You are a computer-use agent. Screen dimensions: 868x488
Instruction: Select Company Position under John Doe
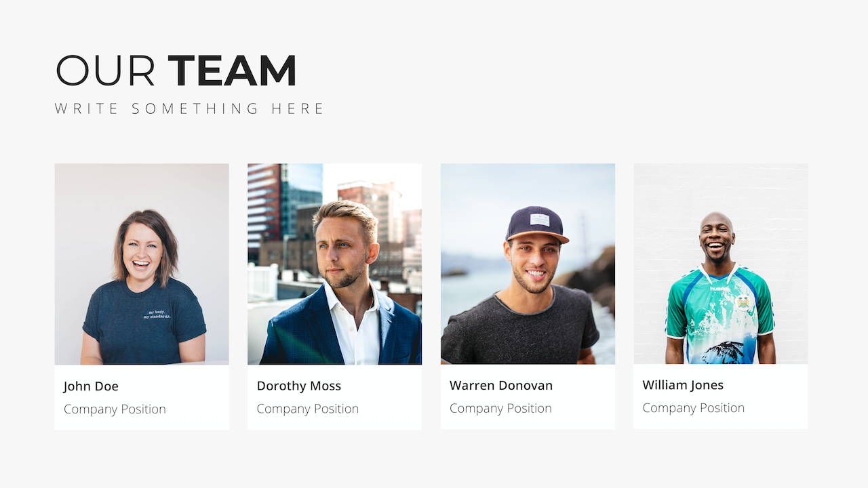pos(115,409)
